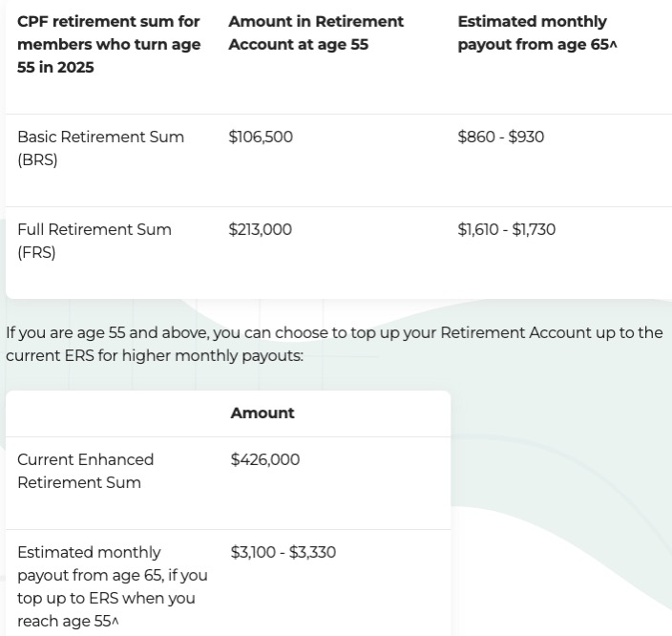Click the $1,610 - $1,730 payout value
The width and height of the screenshot is (672, 636).
point(507,229)
